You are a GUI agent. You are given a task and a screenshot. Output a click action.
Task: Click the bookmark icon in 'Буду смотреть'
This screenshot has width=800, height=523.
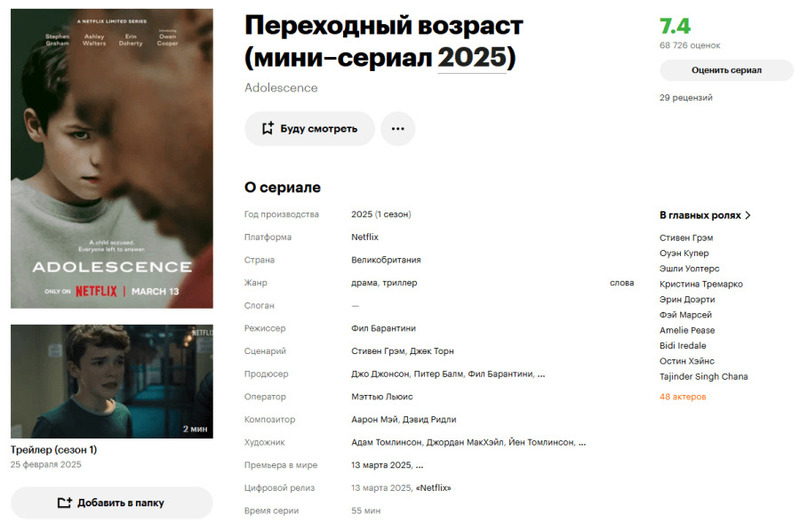point(267,129)
